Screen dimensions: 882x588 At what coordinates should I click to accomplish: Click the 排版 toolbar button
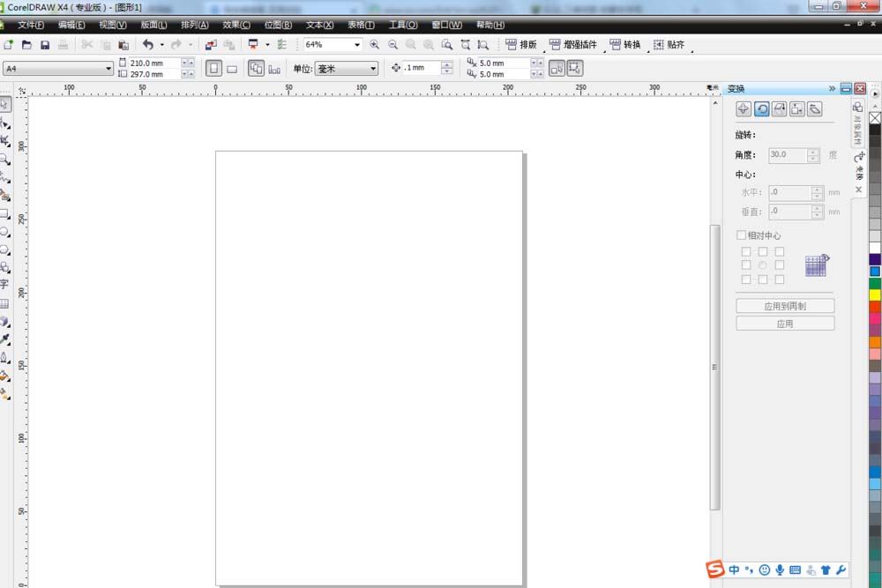[521, 44]
